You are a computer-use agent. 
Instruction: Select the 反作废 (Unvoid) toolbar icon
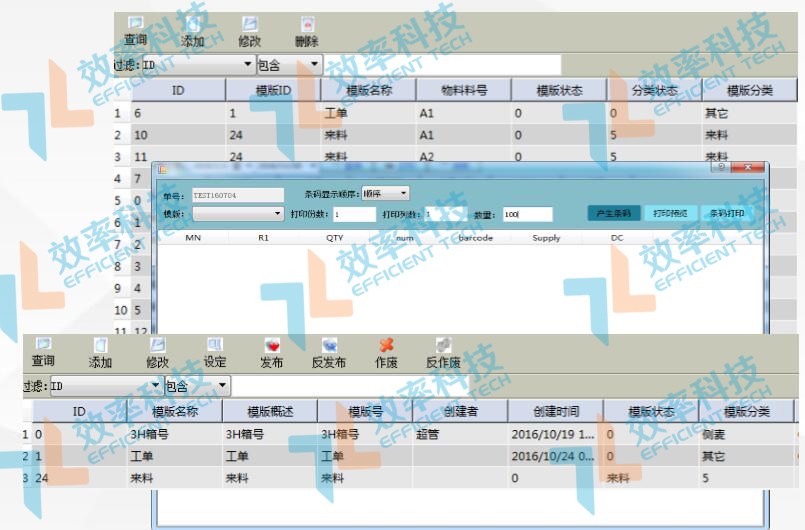point(443,346)
